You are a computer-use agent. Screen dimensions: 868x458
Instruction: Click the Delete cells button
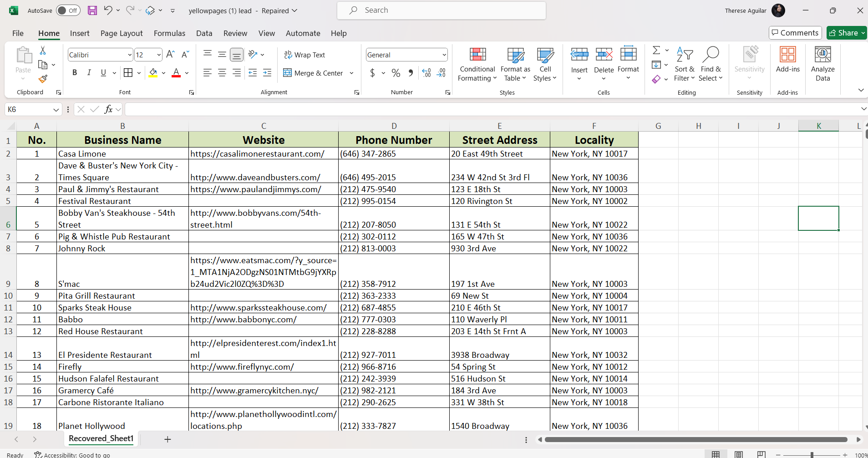(x=604, y=64)
